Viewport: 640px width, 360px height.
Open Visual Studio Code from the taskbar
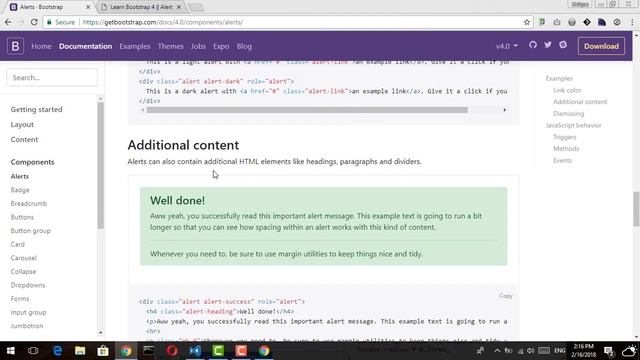(x=195, y=351)
